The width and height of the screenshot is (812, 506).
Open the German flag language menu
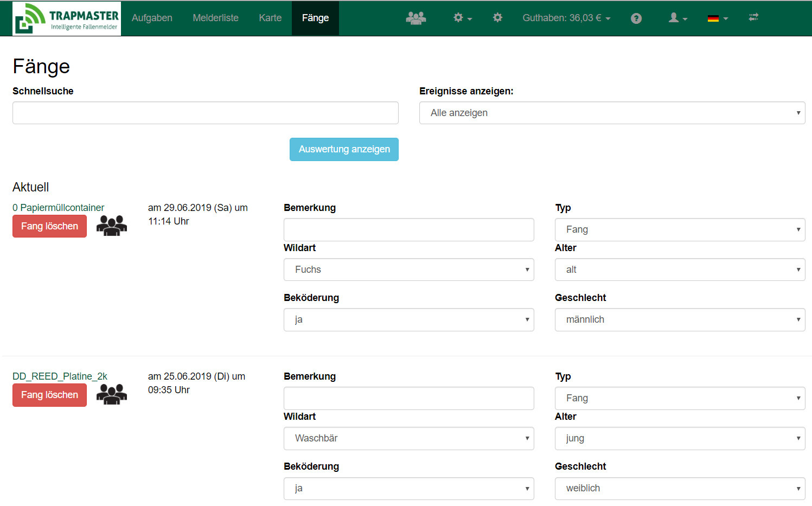point(718,18)
